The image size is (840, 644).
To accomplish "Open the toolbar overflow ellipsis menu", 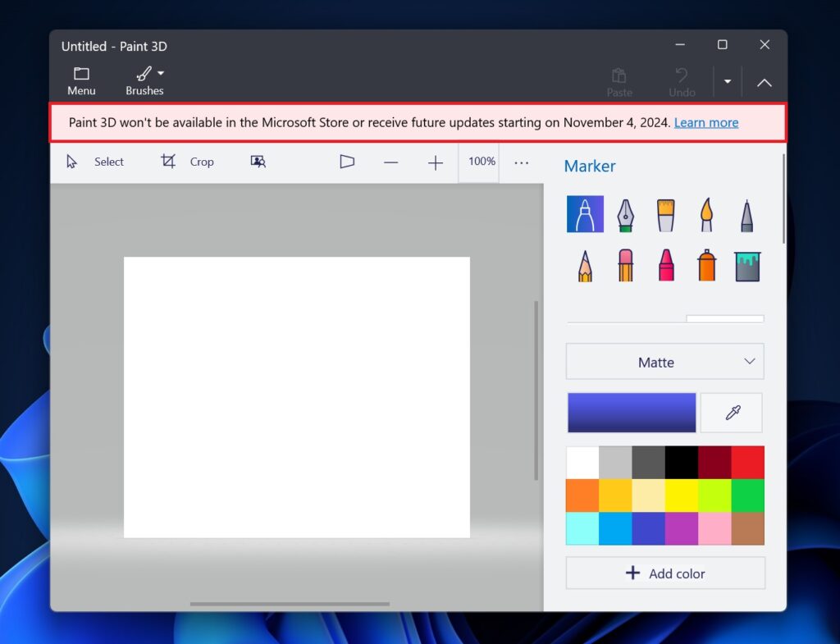I will click(522, 162).
